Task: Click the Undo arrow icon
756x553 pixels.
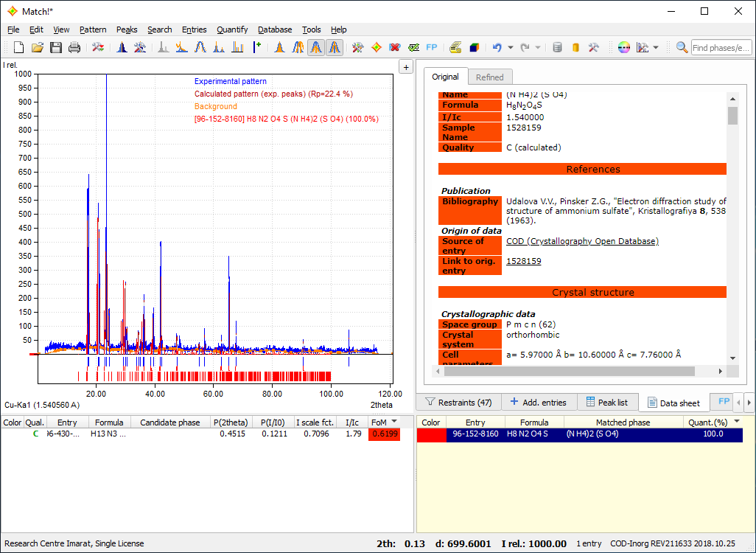Action: pos(497,48)
